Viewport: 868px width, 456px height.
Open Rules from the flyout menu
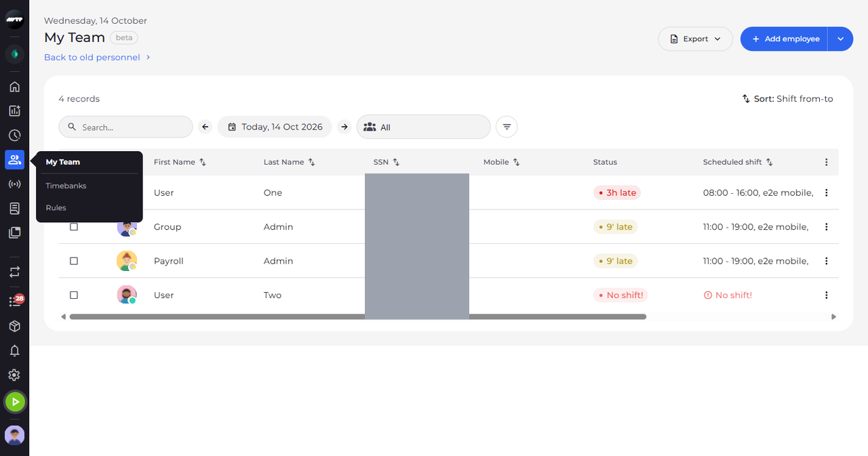pyautogui.click(x=56, y=207)
